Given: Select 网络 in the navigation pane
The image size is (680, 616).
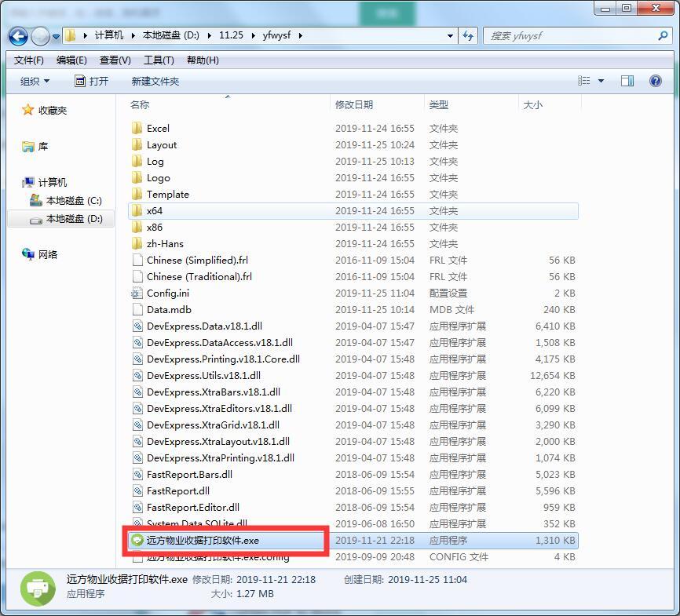Looking at the screenshot, I should tap(39, 254).
